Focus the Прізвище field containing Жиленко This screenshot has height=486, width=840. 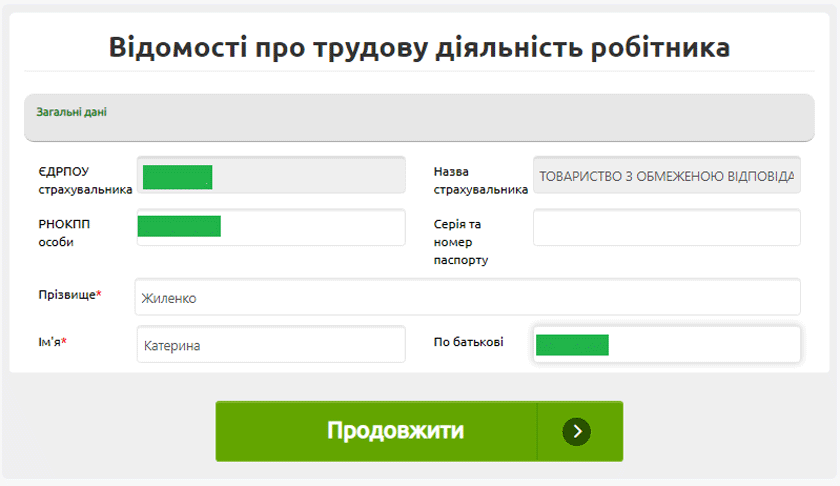[468, 297]
